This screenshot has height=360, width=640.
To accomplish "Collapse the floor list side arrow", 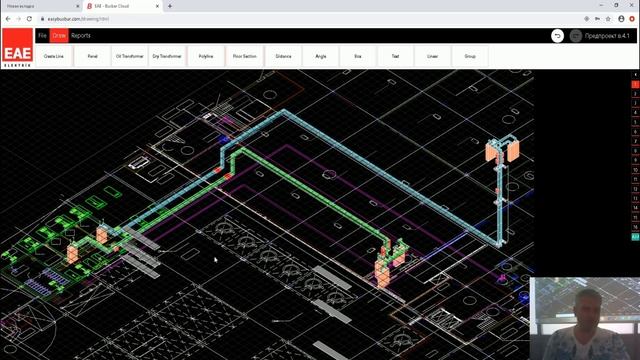I will pos(635,75).
